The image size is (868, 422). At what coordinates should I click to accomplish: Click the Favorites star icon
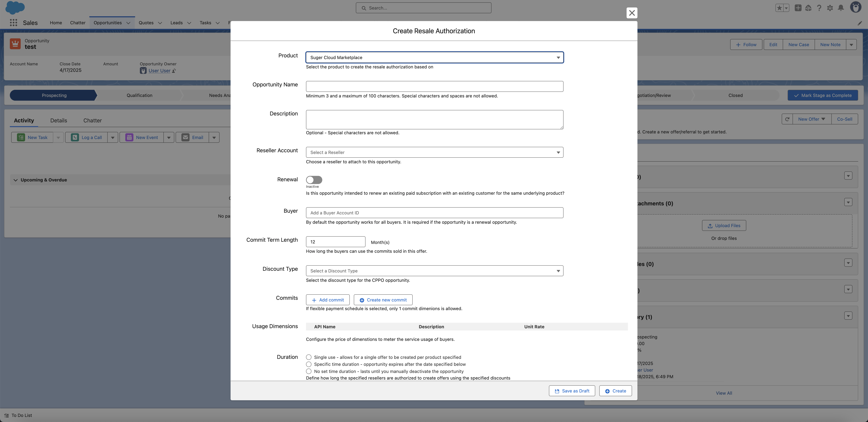pos(779,8)
